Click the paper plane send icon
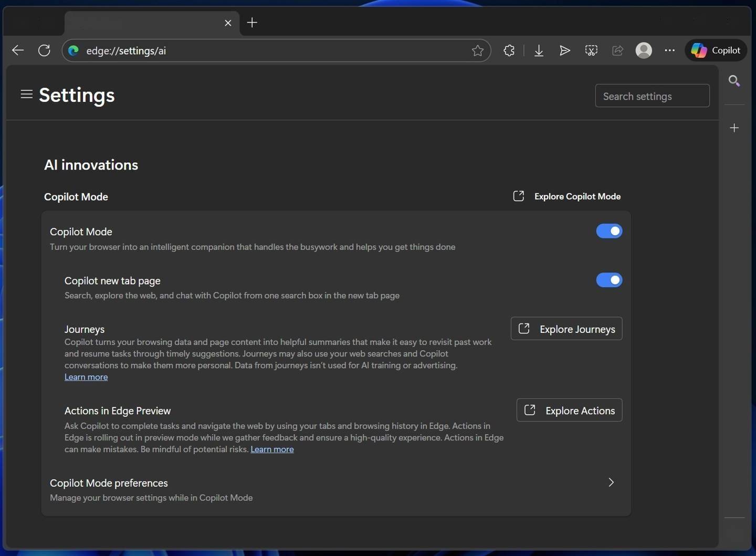Screen dimensions: 756x556 [x=564, y=50]
